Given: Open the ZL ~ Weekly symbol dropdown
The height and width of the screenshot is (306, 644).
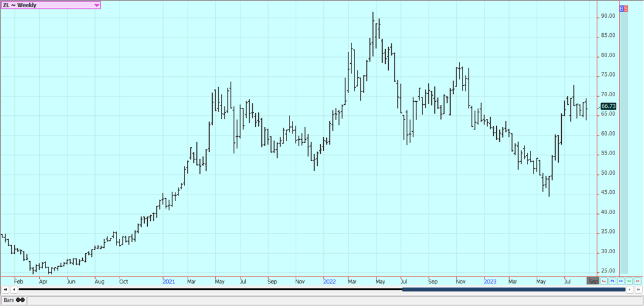Looking at the screenshot, I should point(50,5).
